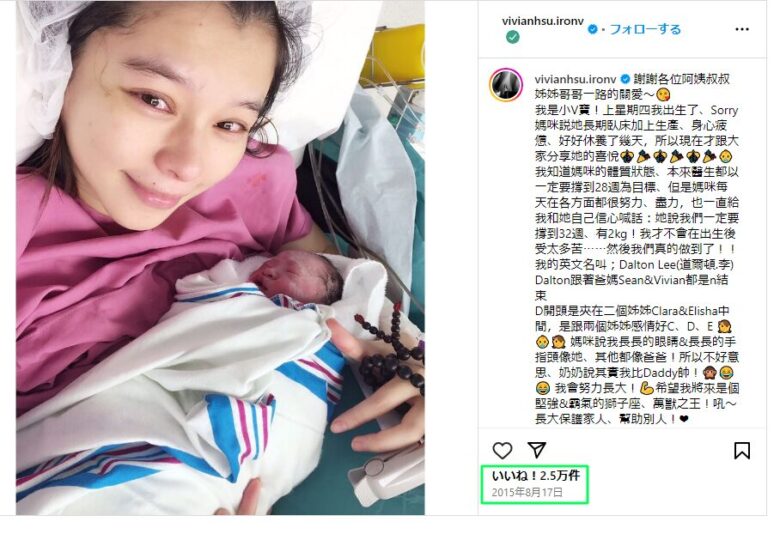The width and height of the screenshot is (780, 540).
Task: Follow the account via フォローする
Action: click(x=646, y=29)
